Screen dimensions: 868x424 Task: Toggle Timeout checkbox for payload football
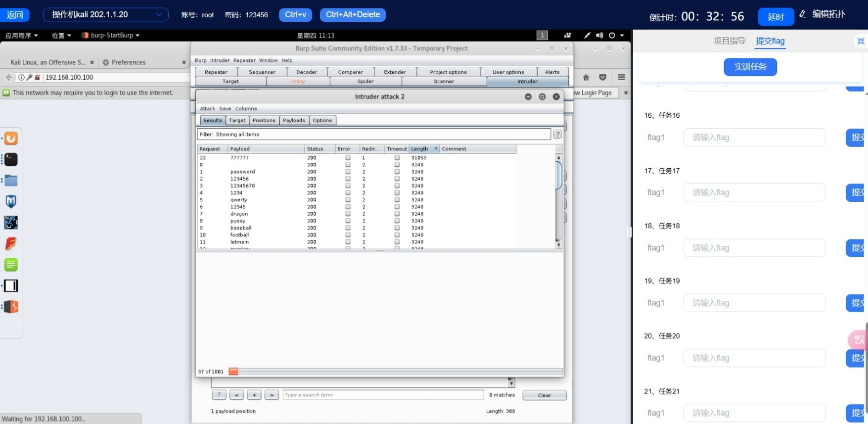pyautogui.click(x=397, y=235)
